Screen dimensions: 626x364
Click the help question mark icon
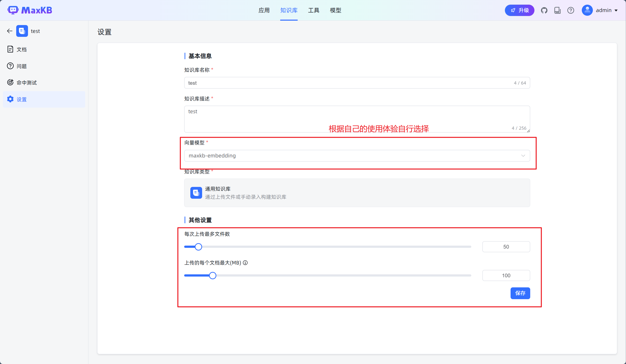click(570, 10)
